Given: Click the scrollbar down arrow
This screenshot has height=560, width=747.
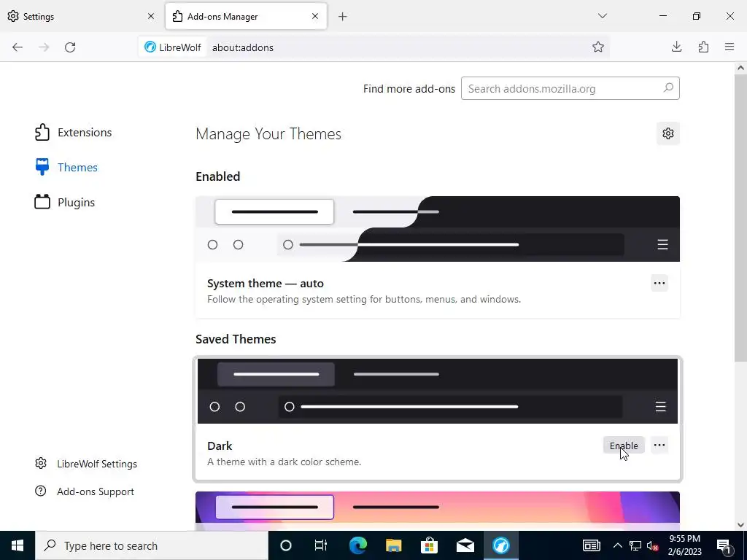Looking at the screenshot, I should pos(740,525).
